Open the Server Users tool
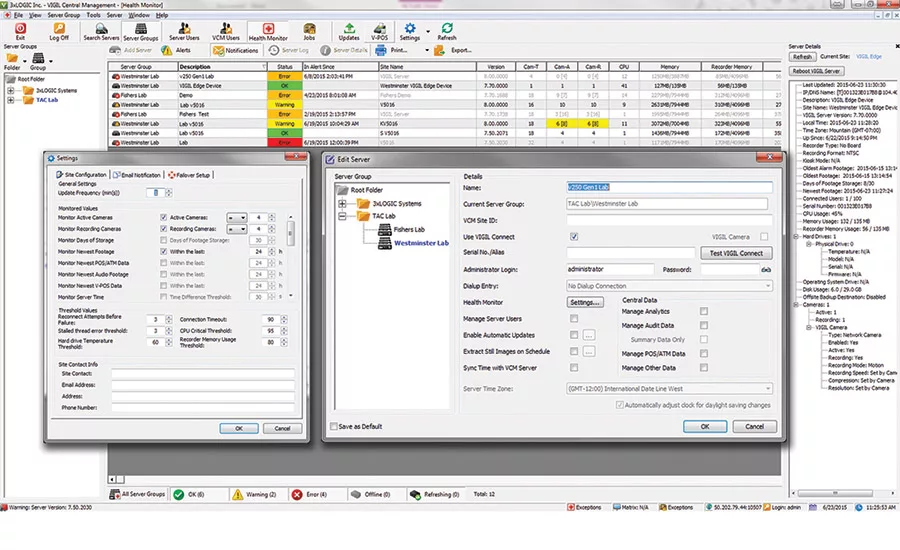This screenshot has height=550, width=900. tap(184, 28)
